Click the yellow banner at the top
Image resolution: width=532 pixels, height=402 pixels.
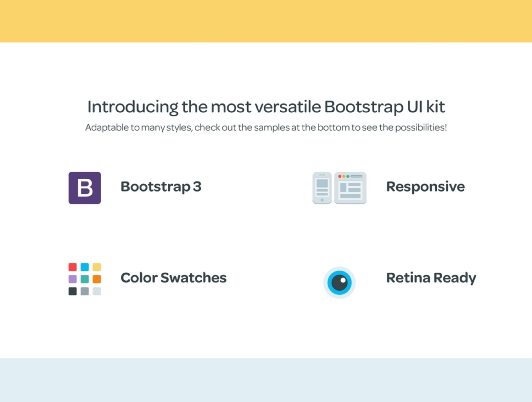[x=266, y=21]
